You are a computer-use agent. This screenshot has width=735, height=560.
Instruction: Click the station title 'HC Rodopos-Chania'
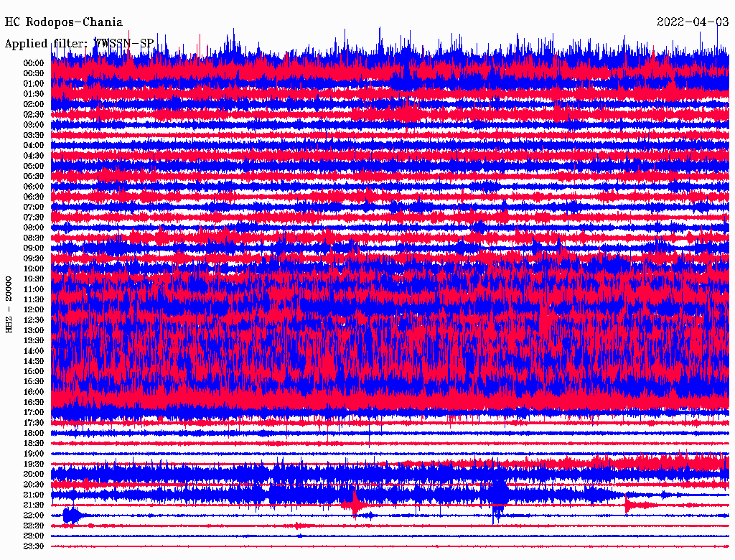(x=64, y=22)
